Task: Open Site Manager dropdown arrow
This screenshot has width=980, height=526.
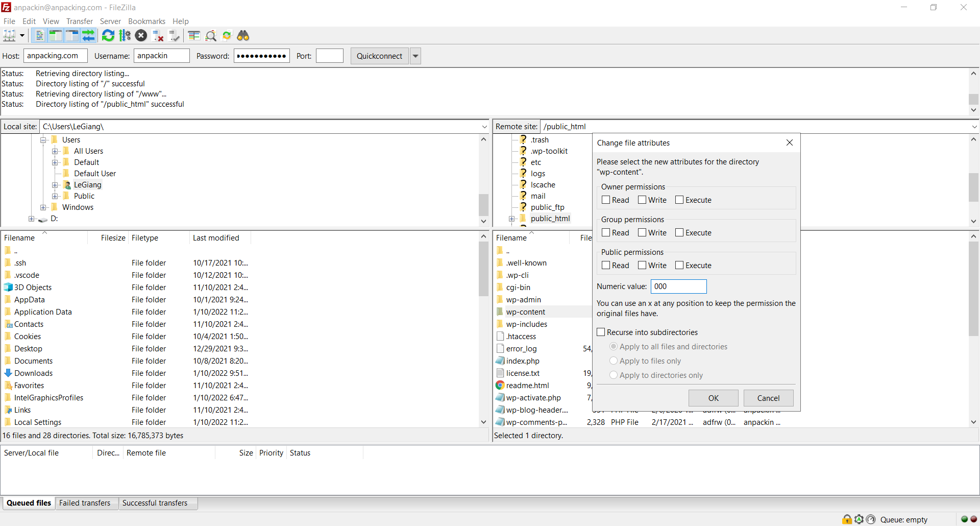Action: (x=22, y=36)
